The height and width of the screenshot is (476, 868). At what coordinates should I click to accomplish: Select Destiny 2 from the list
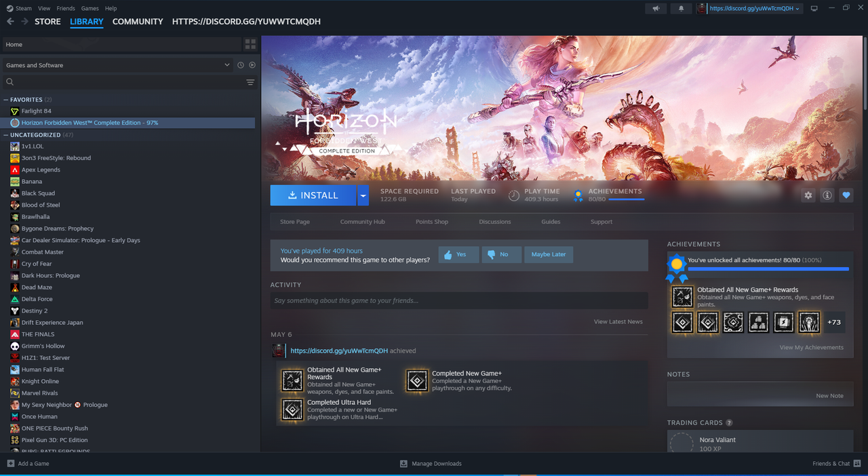coord(129,311)
